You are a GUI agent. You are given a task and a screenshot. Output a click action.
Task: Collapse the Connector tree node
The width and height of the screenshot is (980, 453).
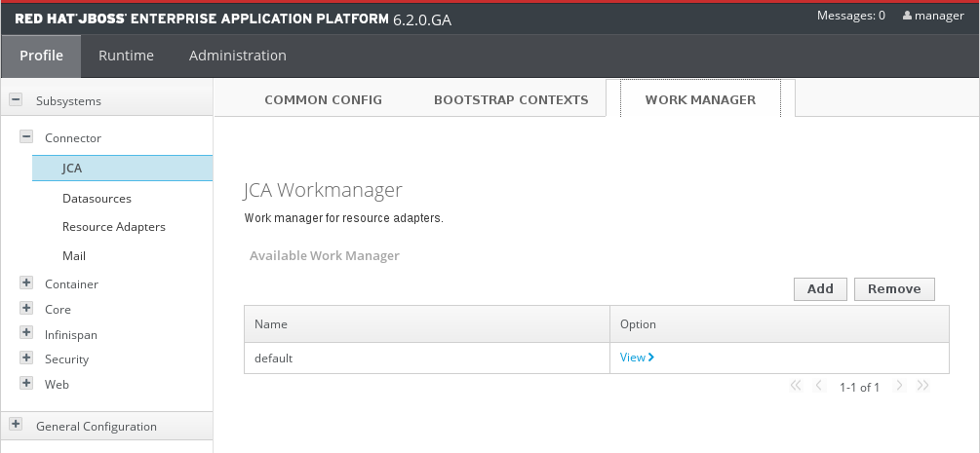point(26,137)
